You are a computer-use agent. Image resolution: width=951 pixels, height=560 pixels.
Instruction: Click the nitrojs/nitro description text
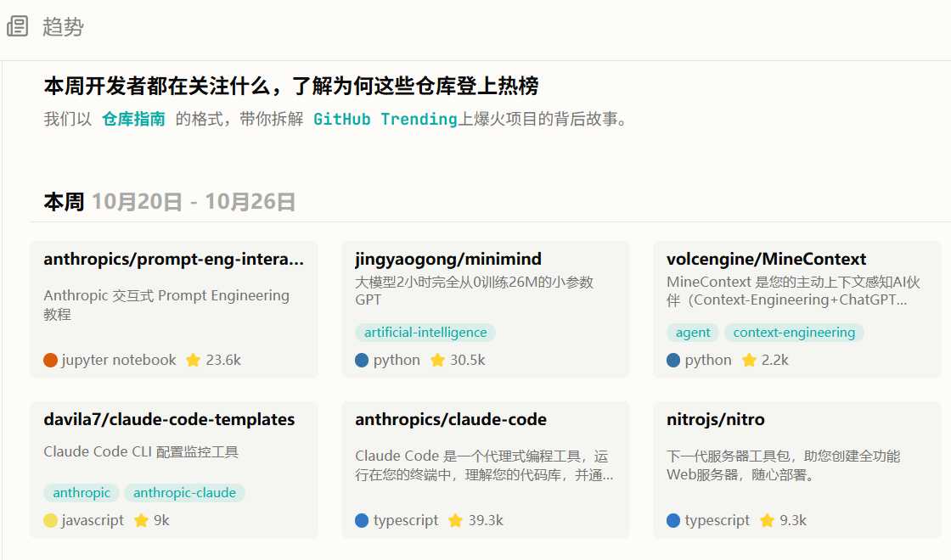coord(783,465)
